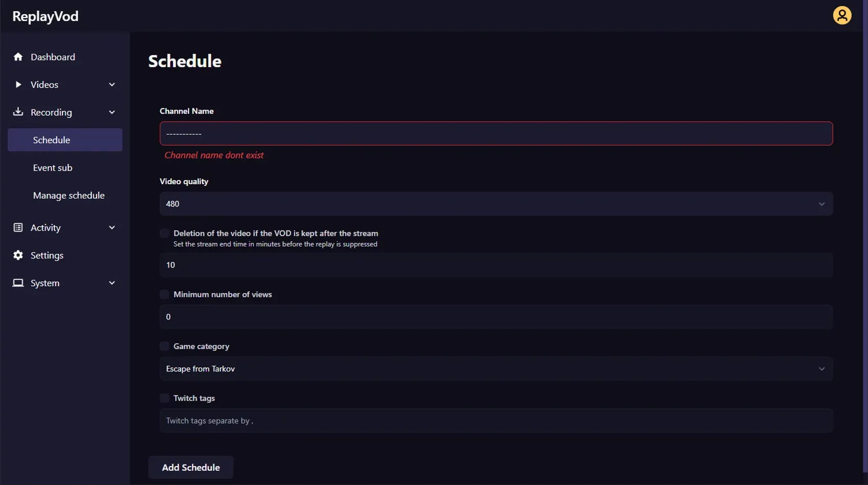Click the Recording download icon
Viewport: 868px width, 485px height.
[18, 112]
